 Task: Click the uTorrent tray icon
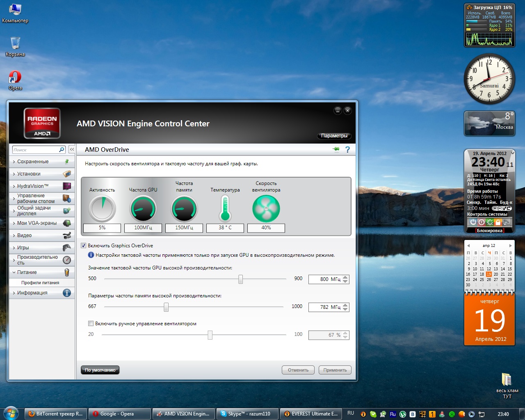click(x=403, y=414)
